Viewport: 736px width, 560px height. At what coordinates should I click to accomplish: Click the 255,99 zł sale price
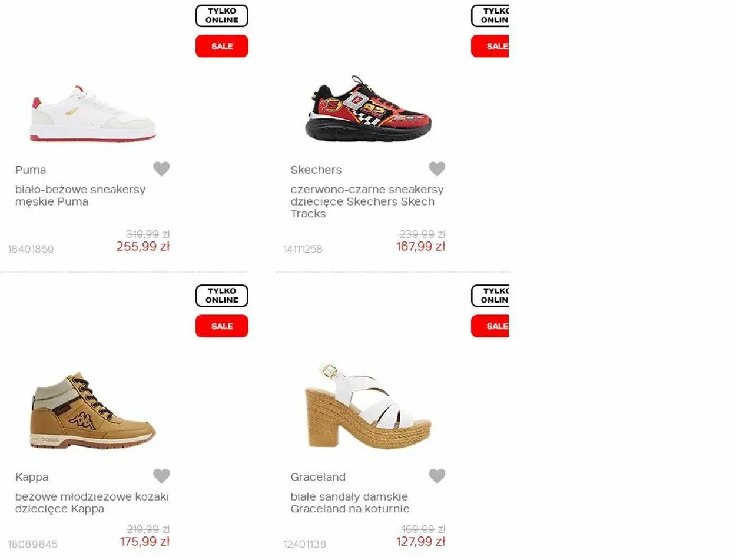click(143, 247)
